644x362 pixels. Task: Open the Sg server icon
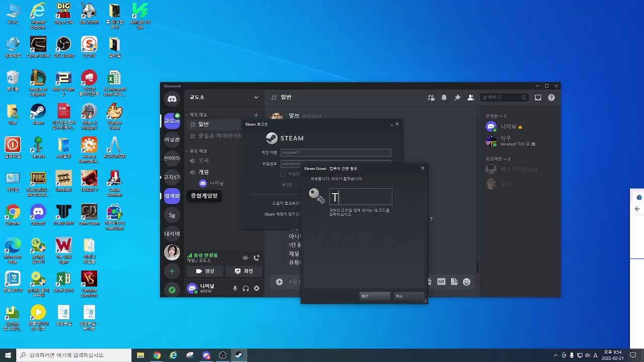[172, 215]
